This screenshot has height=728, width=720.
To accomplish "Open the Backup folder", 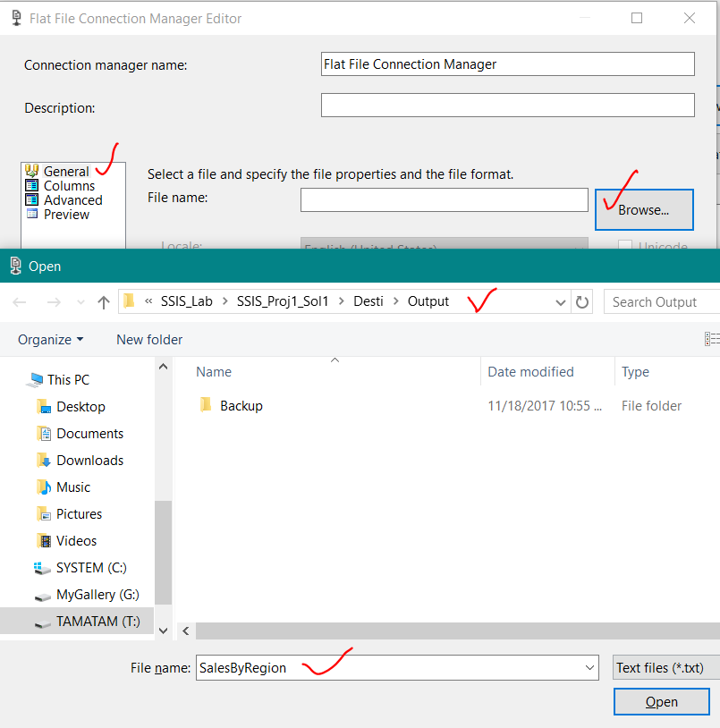I will click(x=238, y=405).
